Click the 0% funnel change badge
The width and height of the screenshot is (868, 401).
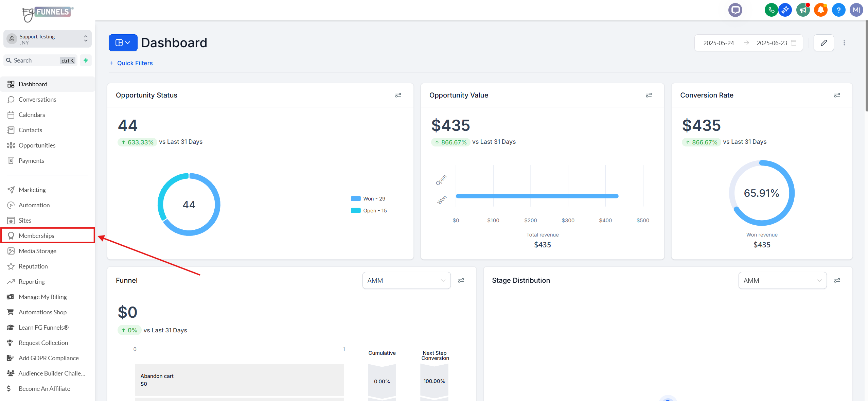129,330
